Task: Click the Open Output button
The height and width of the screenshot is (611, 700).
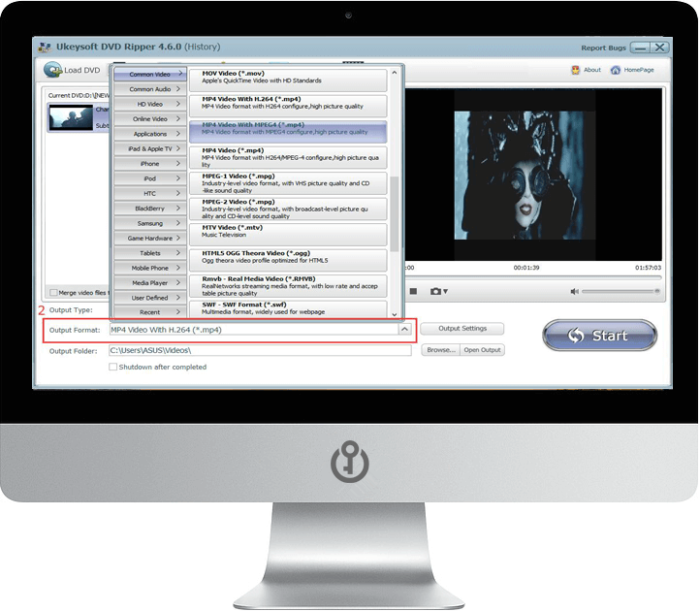Action: coord(482,350)
